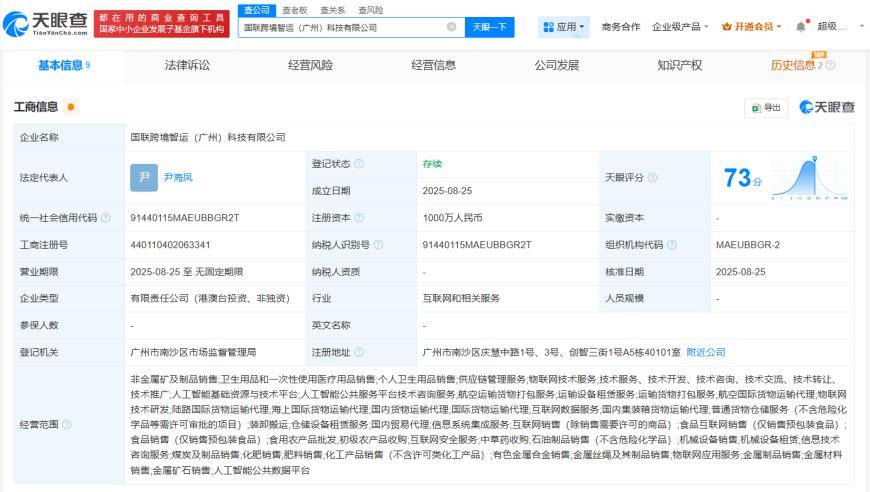Click the 存续 registration status value
The image size is (870, 492).
tap(432, 164)
